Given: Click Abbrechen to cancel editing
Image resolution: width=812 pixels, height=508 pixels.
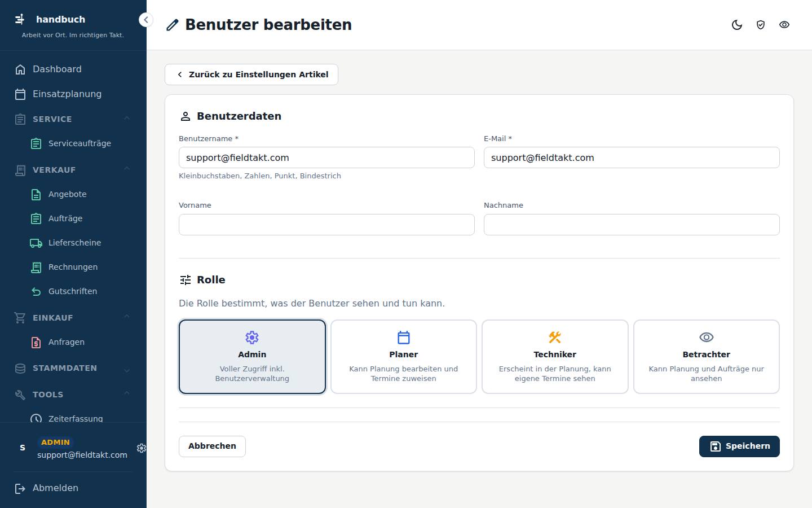Looking at the screenshot, I should click(x=212, y=446).
